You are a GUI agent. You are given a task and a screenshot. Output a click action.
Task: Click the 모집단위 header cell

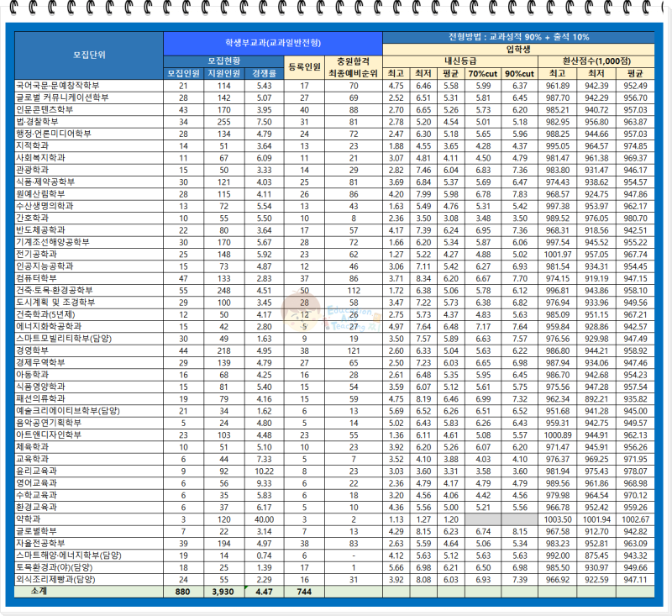click(x=89, y=55)
